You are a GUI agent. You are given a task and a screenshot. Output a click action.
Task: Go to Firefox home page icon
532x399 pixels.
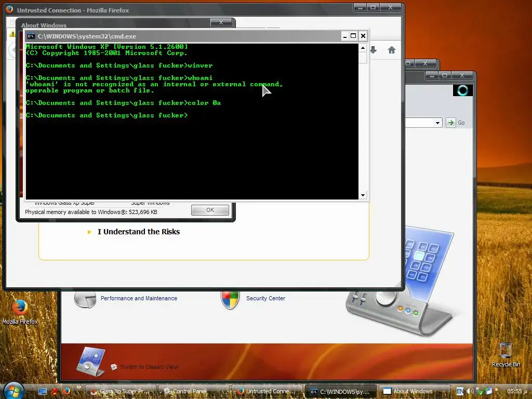point(392,50)
